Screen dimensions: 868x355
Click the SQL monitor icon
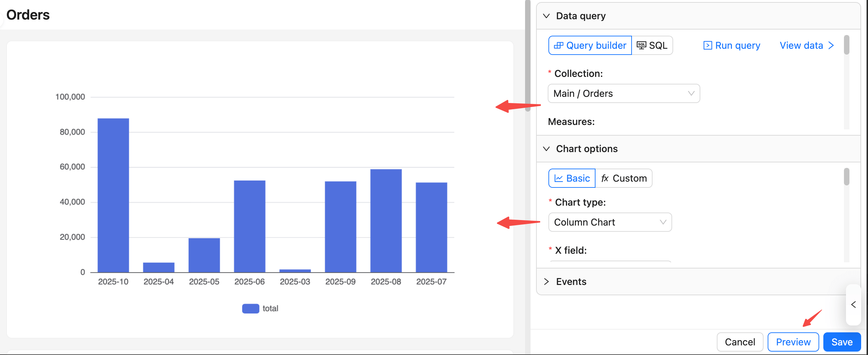point(641,45)
